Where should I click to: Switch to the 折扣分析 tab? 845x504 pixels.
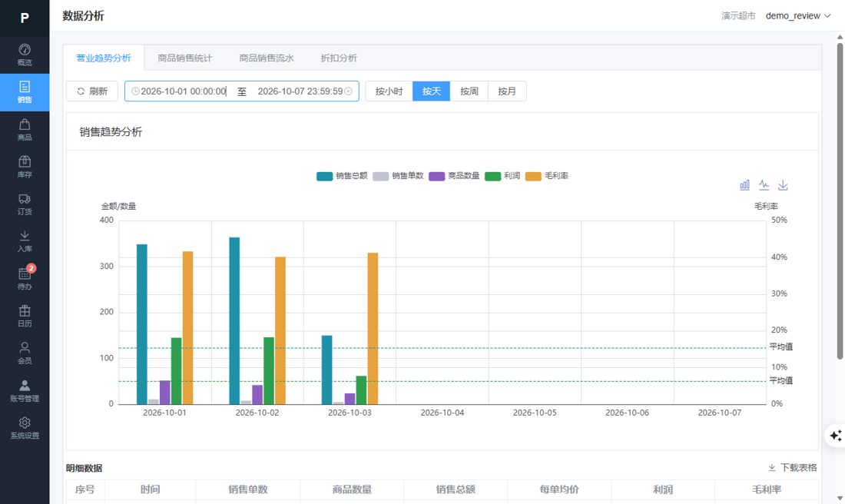339,58
